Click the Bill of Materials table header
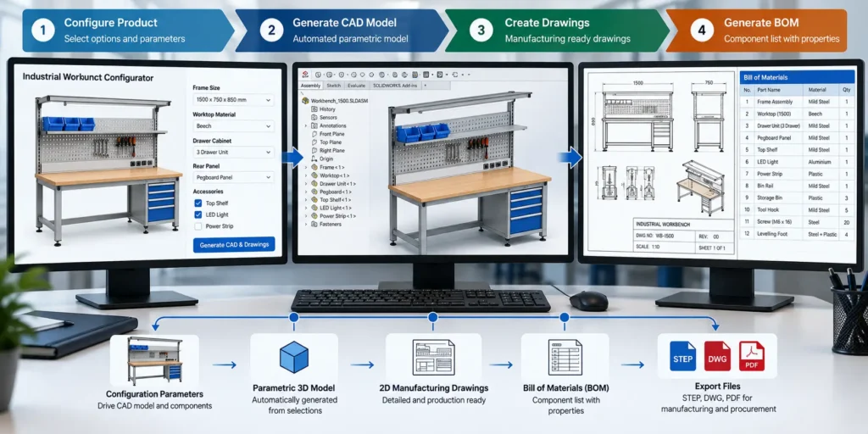The image size is (868, 434). (x=797, y=77)
